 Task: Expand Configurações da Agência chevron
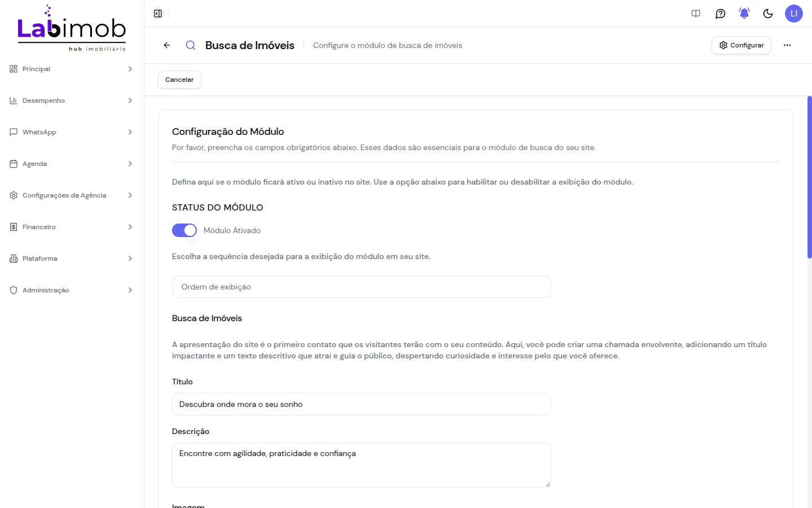point(130,195)
